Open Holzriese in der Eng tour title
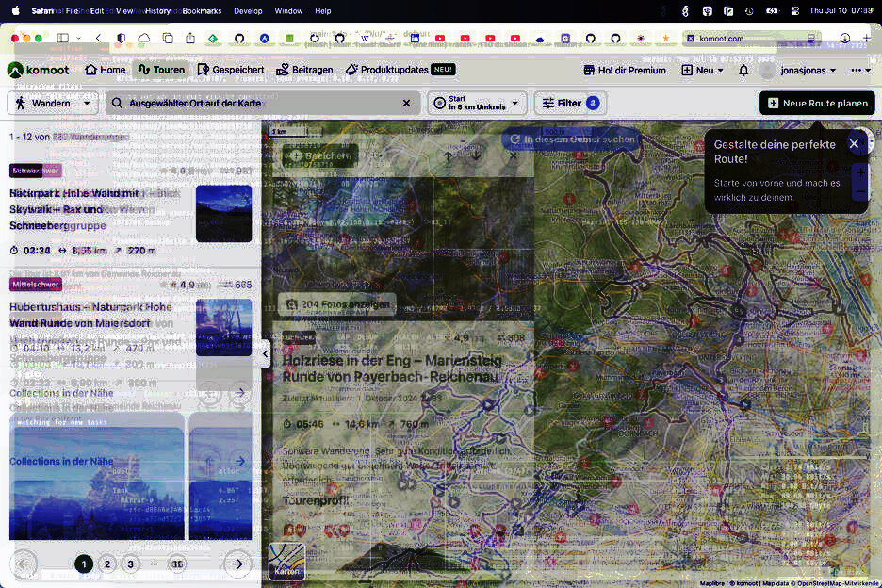Screen dimensions: 882x588 pyautogui.click(x=392, y=368)
